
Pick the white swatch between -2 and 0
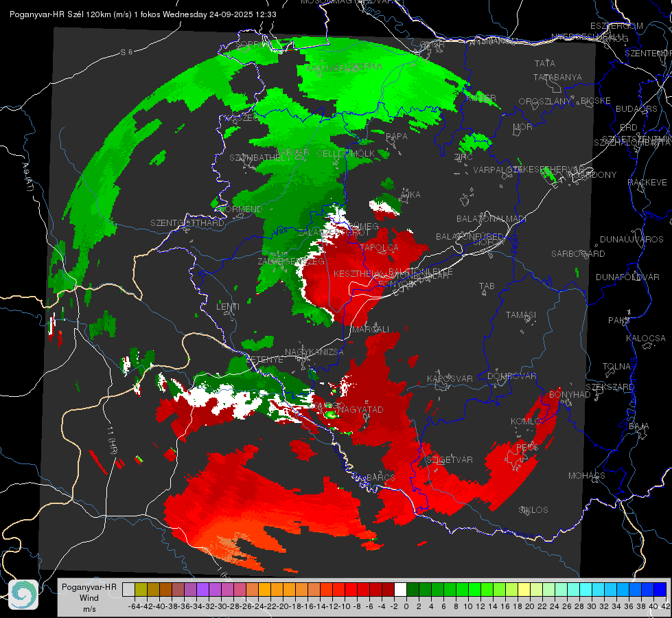pos(400,589)
